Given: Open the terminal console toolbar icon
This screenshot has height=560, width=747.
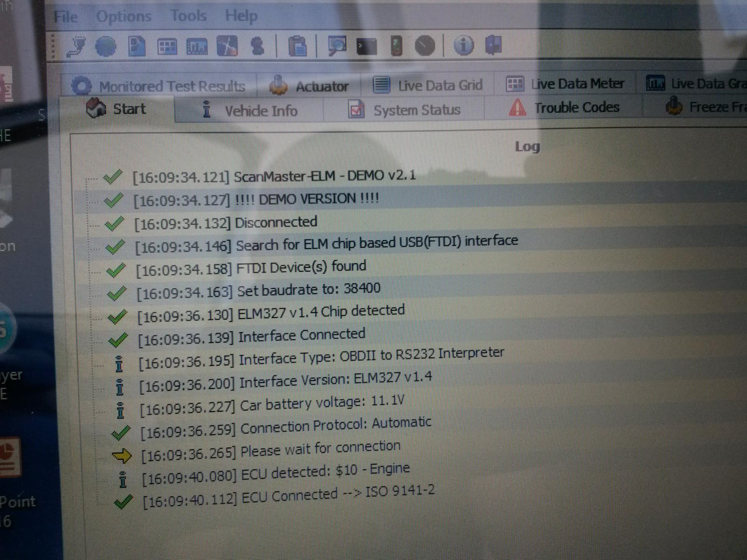Looking at the screenshot, I should tap(366, 47).
